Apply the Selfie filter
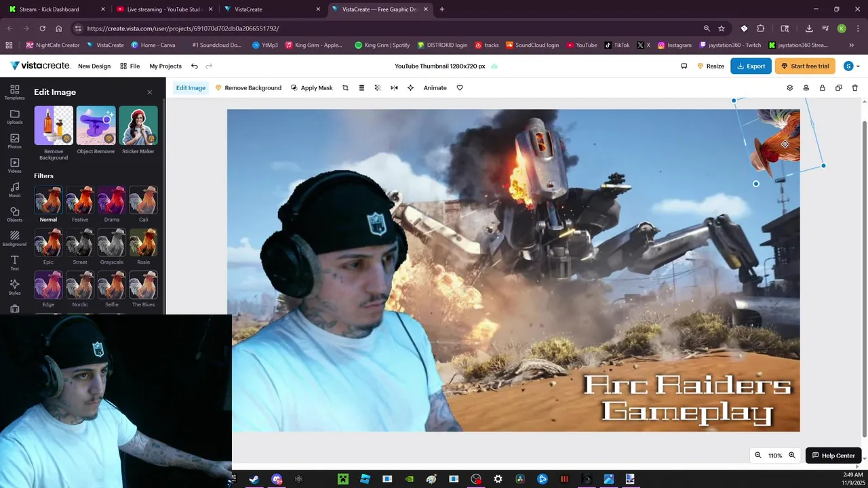868x488 pixels. pyautogui.click(x=112, y=285)
